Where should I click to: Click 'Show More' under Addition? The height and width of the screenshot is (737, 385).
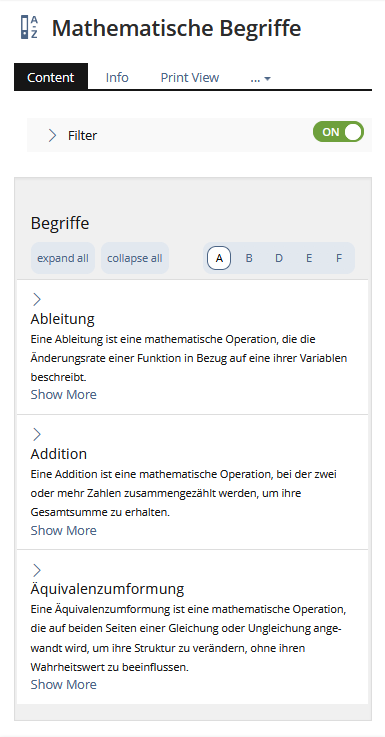[63, 530]
